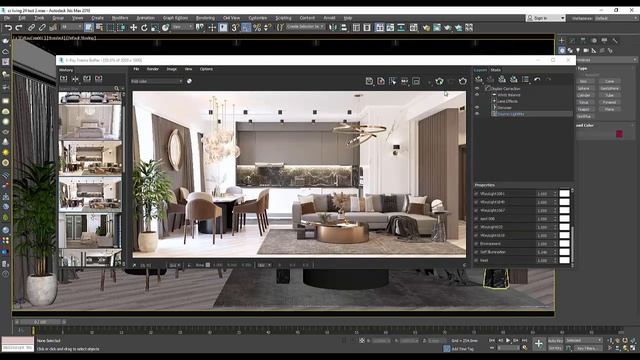Toggle visibility eye of Denoiser layer
640x360 pixels.
[477, 108]
